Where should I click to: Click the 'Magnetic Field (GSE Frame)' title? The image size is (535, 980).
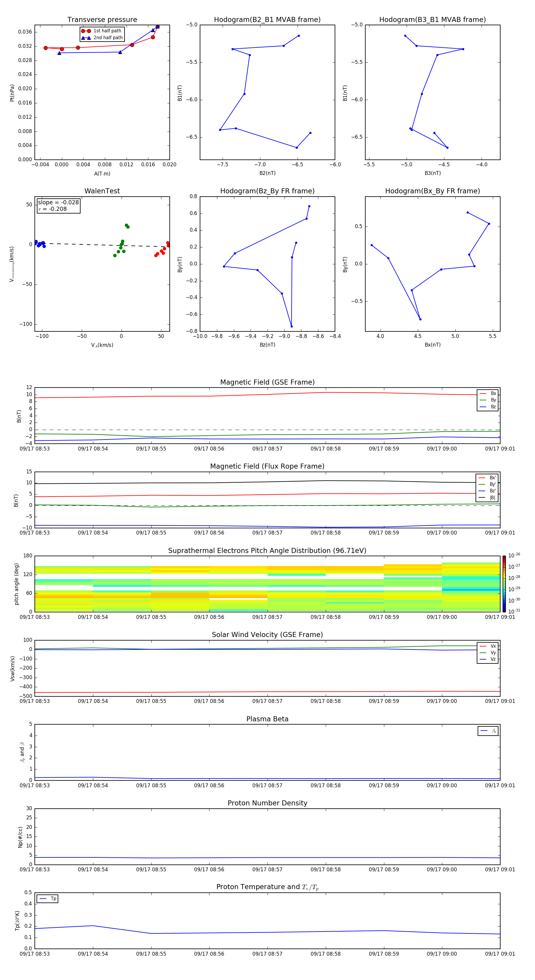tap(267, 382)
